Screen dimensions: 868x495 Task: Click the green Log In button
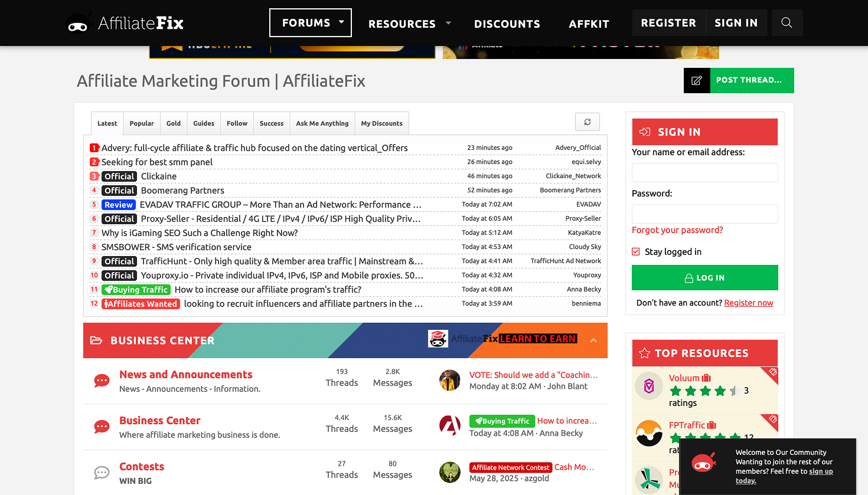tap(705, 278)
